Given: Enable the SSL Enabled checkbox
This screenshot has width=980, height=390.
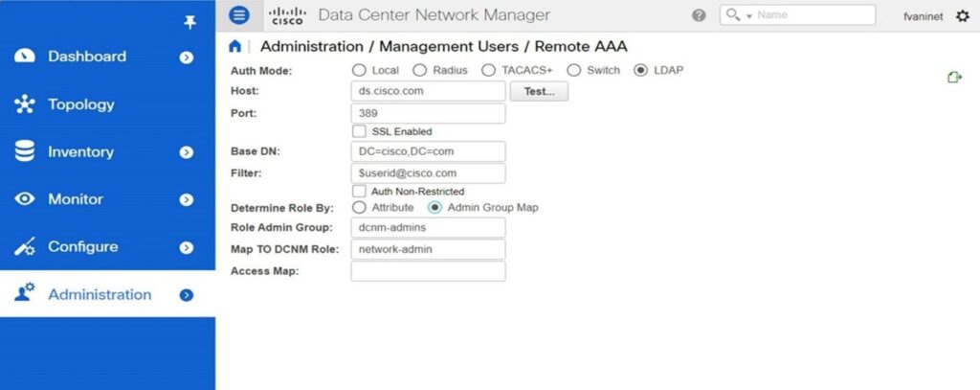Looking at the screenshot, I should [x=359, y=131].
